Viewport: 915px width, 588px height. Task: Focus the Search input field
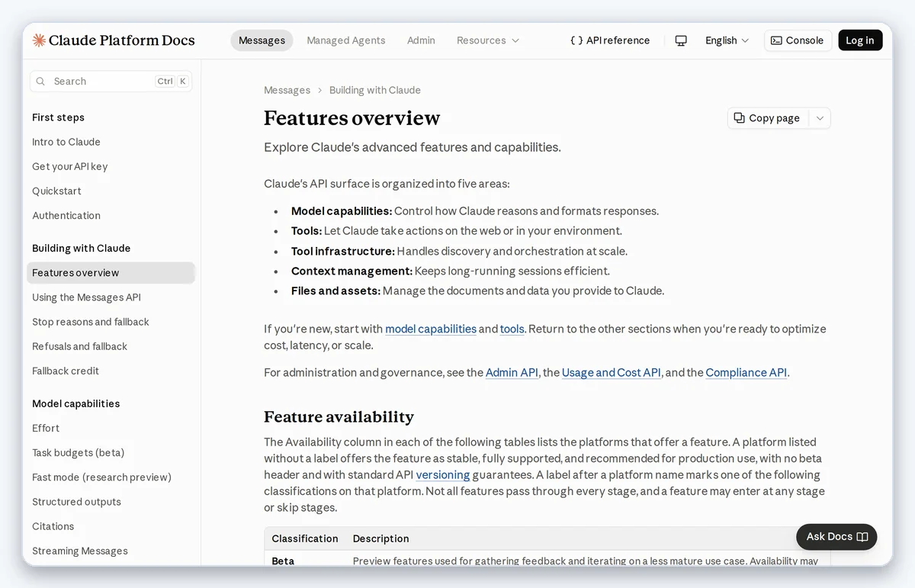coord(111,82)
